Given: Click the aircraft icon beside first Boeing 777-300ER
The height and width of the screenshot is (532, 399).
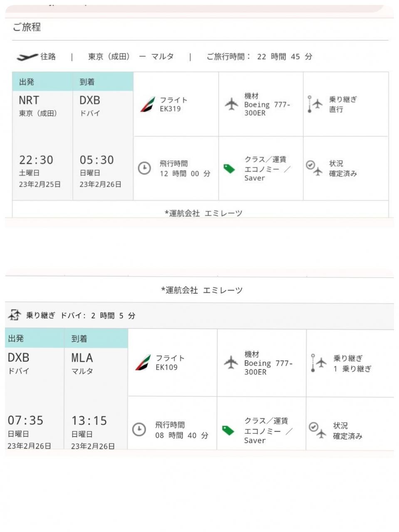Looking at the screenshot, I should (231, 104).
